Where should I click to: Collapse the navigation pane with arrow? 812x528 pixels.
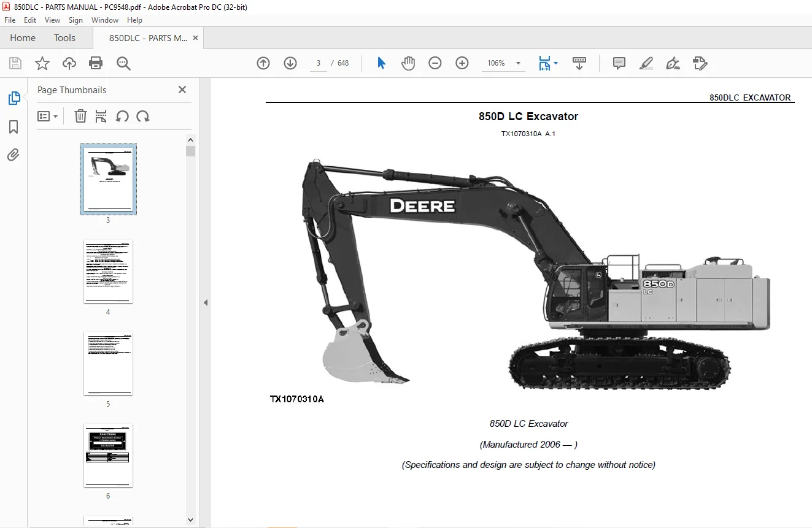coord(206,302)
